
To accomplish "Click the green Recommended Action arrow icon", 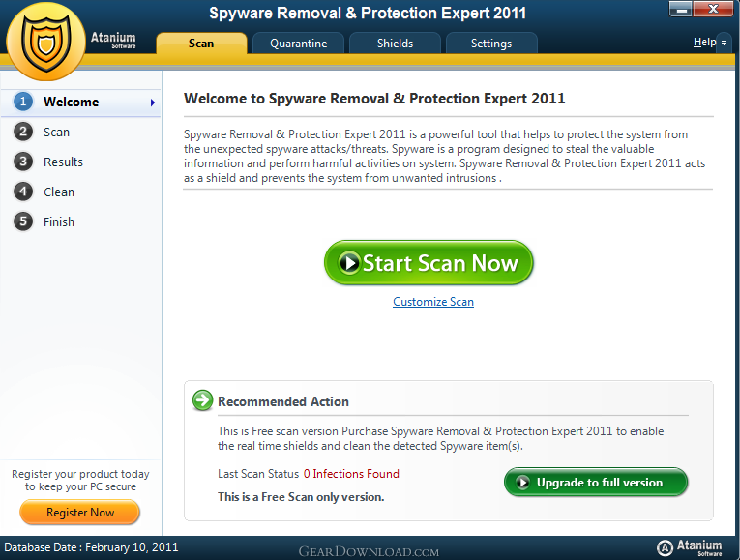I will tap(203, 400).
